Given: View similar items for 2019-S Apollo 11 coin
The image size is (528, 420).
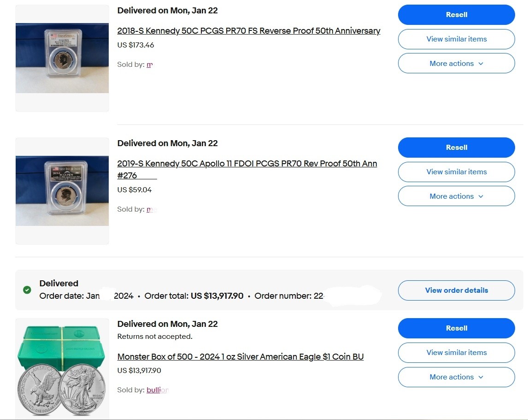Looking at the screenshot, I should [456, 172].
